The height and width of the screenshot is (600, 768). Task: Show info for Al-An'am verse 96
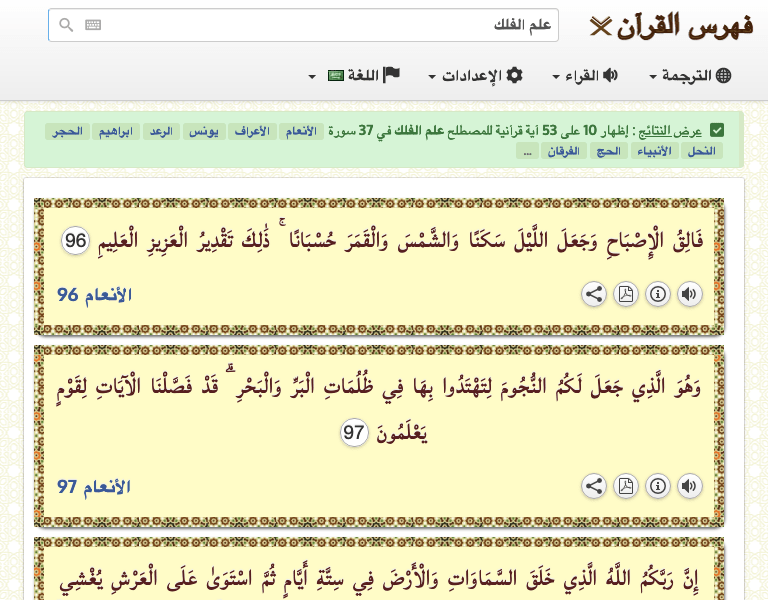657,294
